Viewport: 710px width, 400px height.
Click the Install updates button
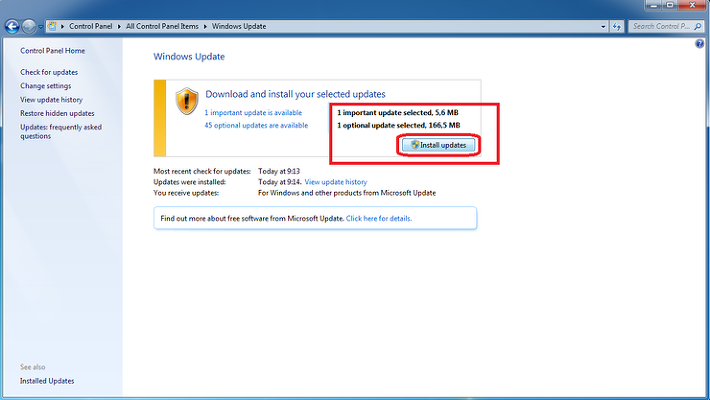tap(438, 145)
